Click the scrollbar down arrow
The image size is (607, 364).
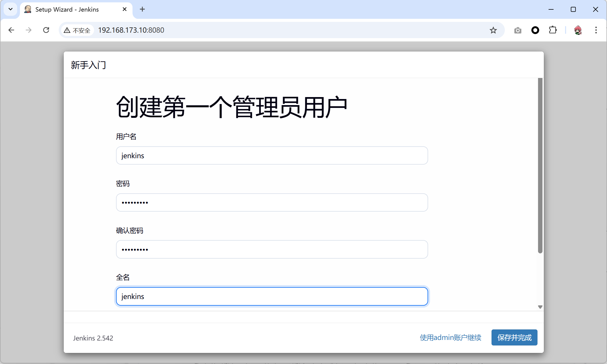(540, 307)
